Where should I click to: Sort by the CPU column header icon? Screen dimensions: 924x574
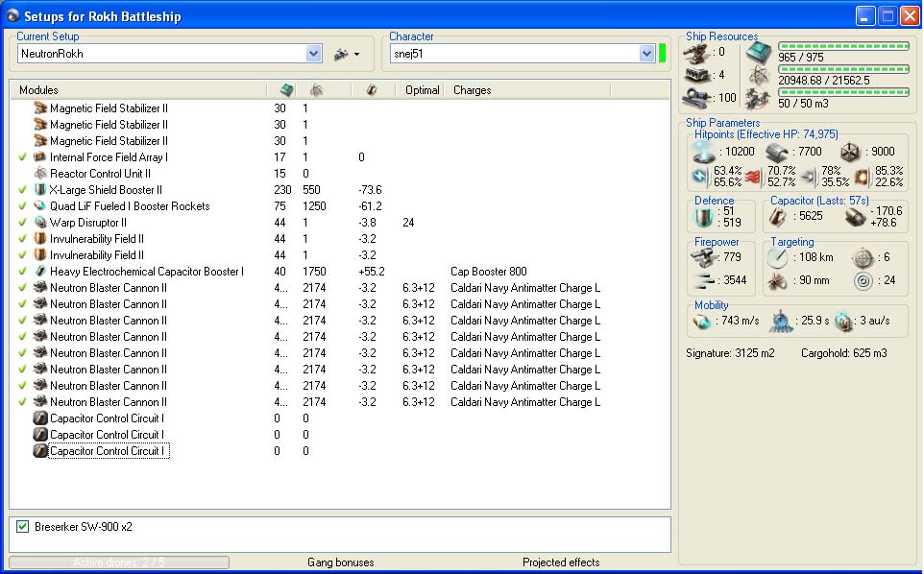287,90
